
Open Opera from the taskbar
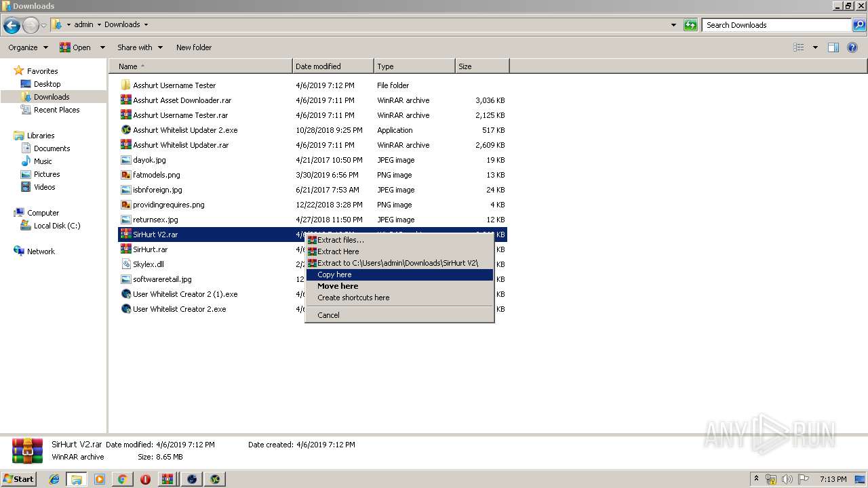(x=145, y=479)
